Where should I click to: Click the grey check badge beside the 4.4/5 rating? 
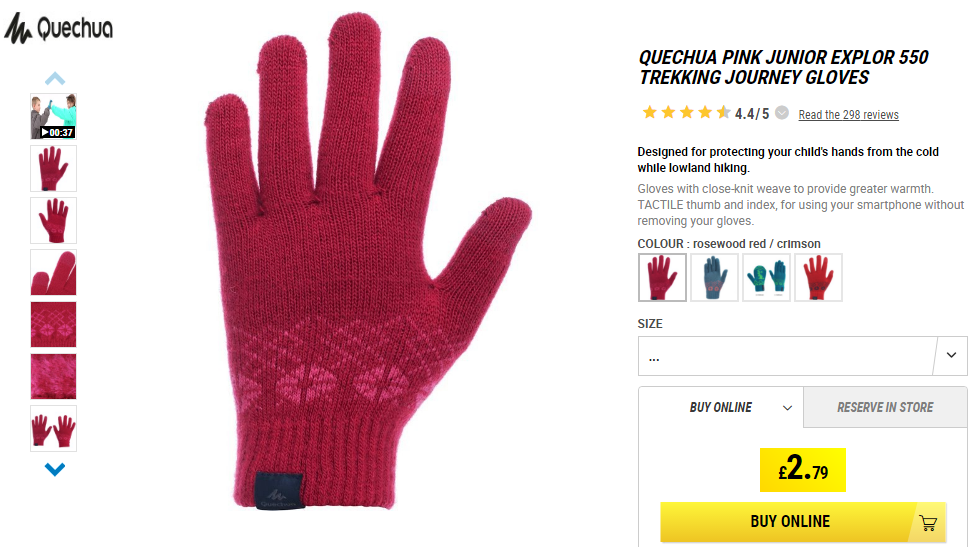(x=782, y=113)
